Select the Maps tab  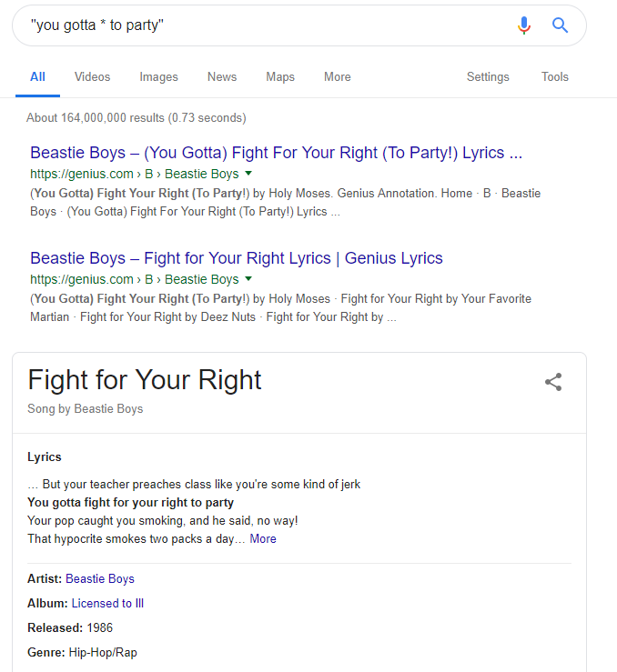(x=280, y=77)
